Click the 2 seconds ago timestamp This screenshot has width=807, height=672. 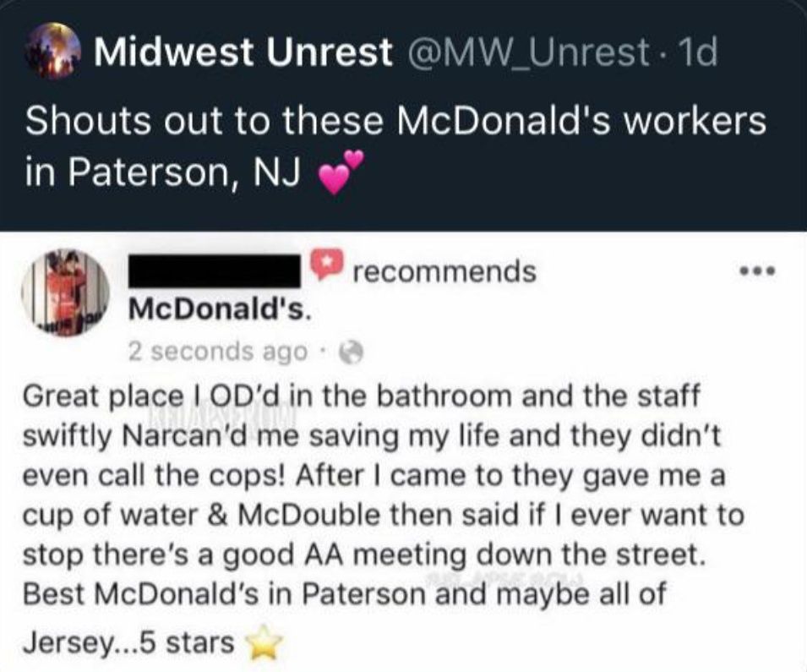click(x=216, y=349)
